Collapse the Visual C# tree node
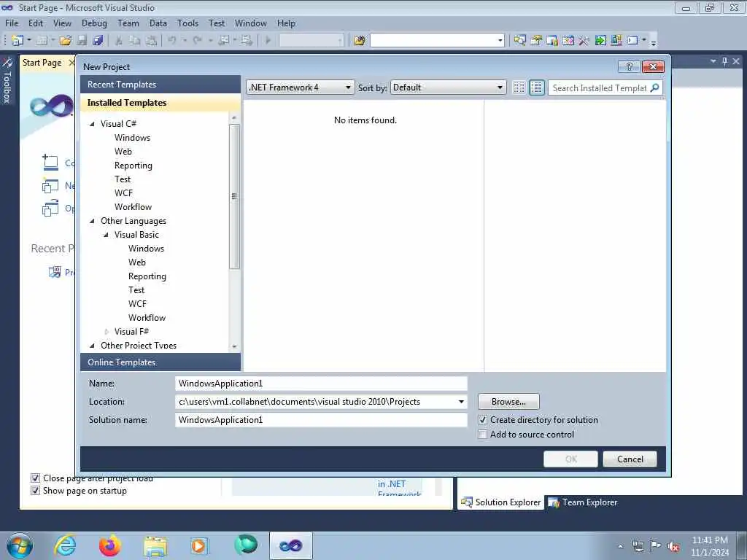Viewport: 747px width, 560px height. click(x=93, y=124)
